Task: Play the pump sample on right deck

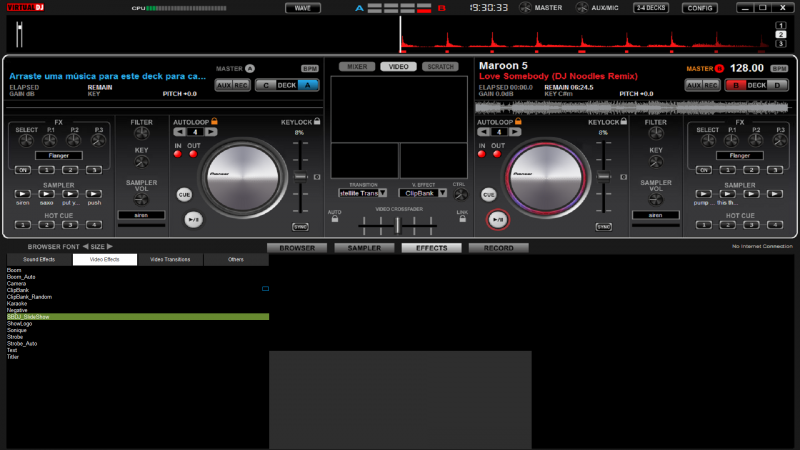Action: click(x=704, y=194)
